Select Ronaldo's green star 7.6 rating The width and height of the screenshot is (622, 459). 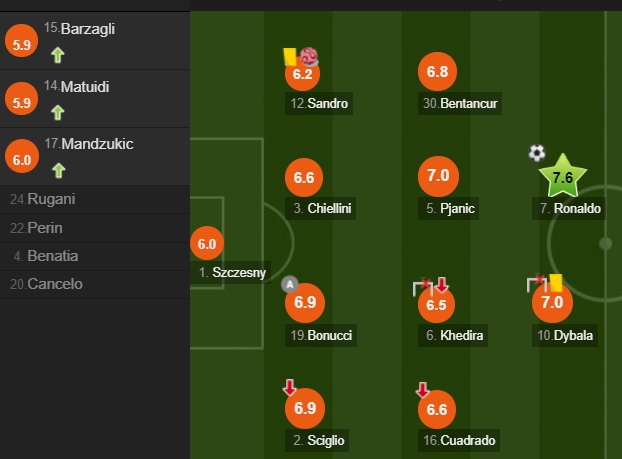(562, 178)
